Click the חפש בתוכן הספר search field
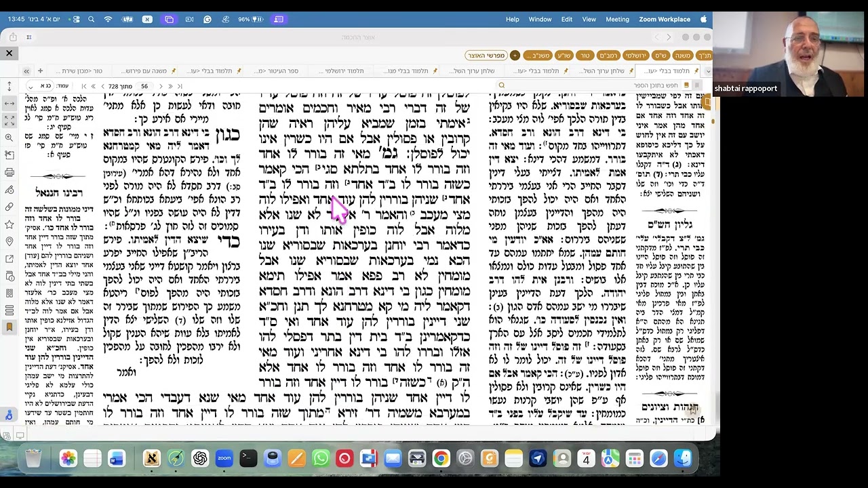 (x=590, y=85)
